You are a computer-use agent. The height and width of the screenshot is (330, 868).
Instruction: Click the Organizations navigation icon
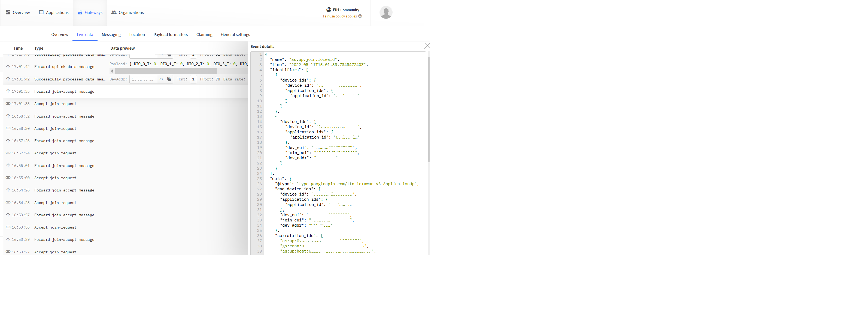(x=114, y=12)
